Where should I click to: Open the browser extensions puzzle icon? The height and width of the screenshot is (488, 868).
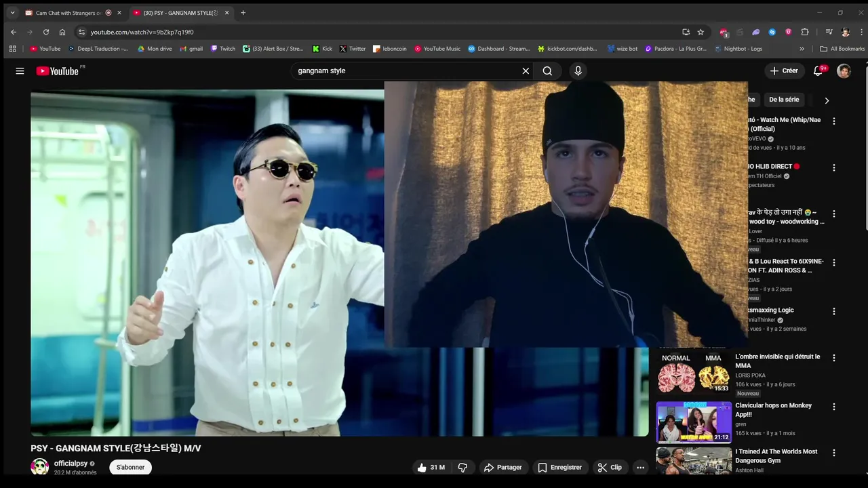point(805,32)
